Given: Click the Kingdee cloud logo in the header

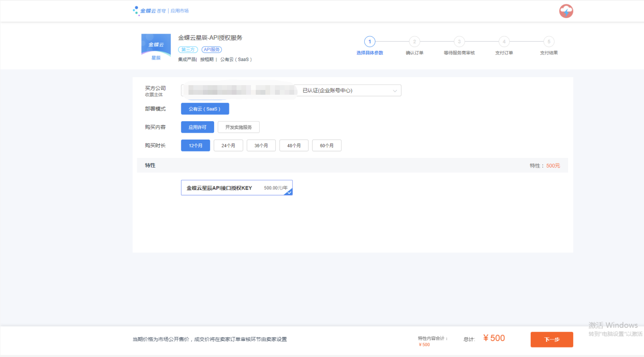Looking at the screenshot, I should click(x=149, y=11).
